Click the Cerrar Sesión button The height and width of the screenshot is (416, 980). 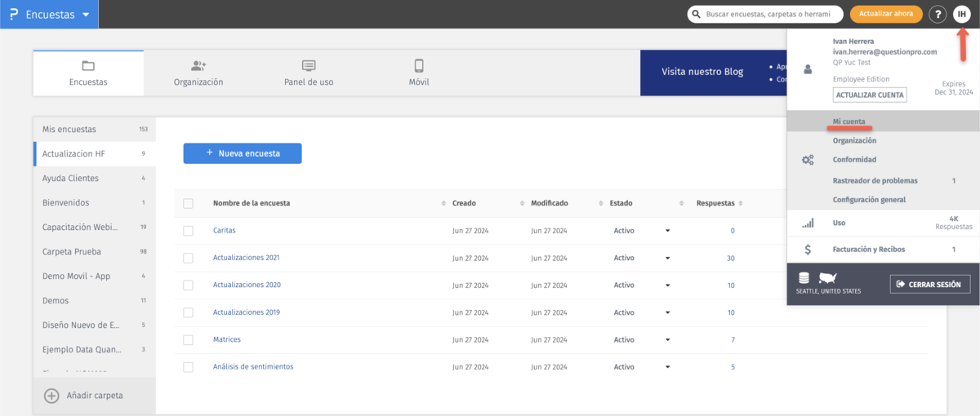tap(930, 284)
